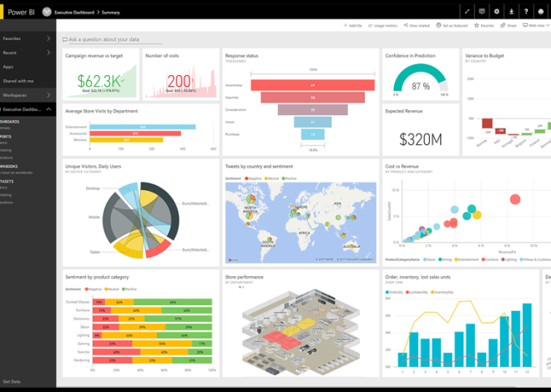Open the help question mark icon
The width and height of the screenshot is (551, 392).
(526, 12)
